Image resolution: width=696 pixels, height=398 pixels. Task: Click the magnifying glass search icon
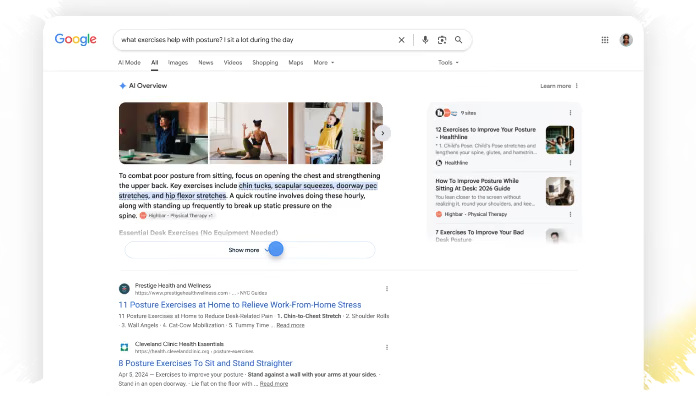pos(459,40)
